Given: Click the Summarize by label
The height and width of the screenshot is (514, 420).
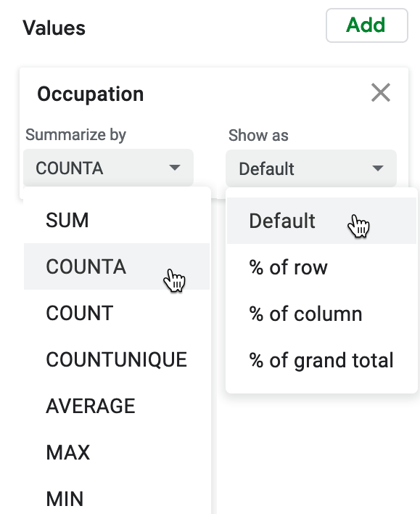Looking at the screenshot, I should [75, 135].
